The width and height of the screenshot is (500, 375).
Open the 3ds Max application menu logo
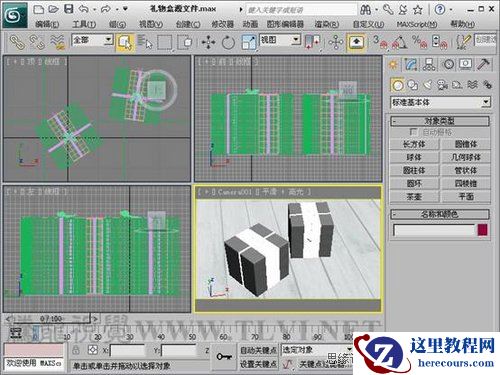(x=15, y=15)
